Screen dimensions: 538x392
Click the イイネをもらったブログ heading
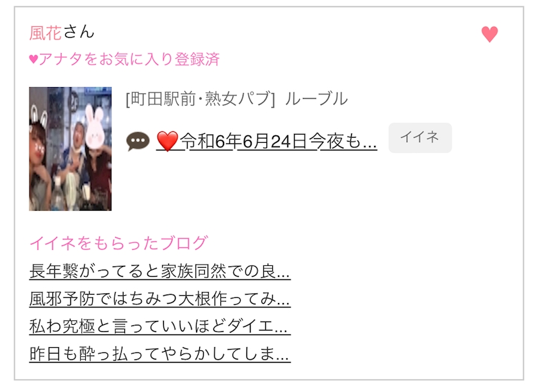(x=118, y=243)
